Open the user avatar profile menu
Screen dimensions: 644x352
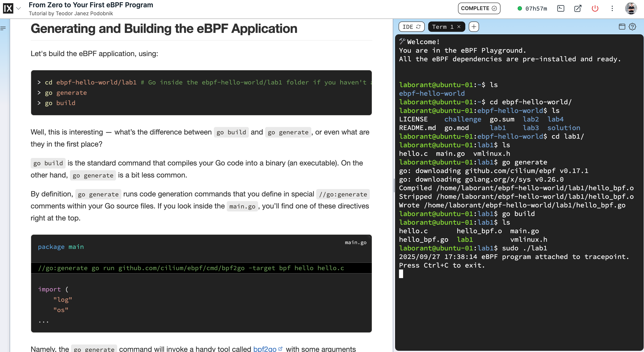(x=631, y=9)
